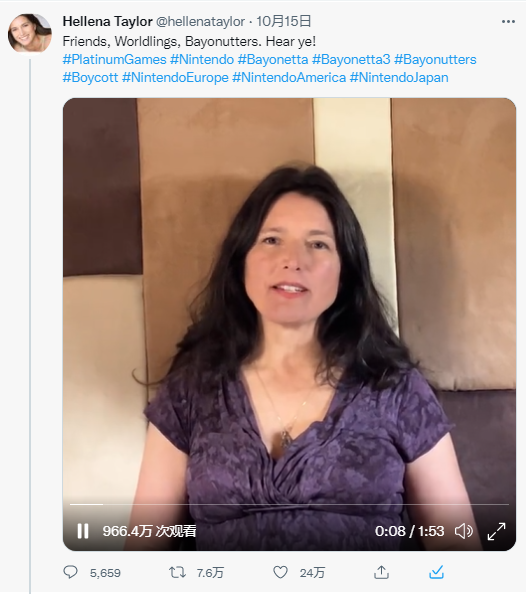The height and width of the screenshot is (594, 526).
Task: Open the @hellenataylor handle link
Action: (x=200, y=22)
